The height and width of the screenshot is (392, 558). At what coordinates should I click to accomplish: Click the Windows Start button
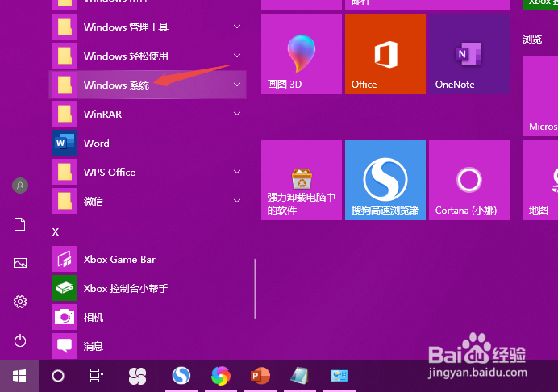(x=19, y=376)
